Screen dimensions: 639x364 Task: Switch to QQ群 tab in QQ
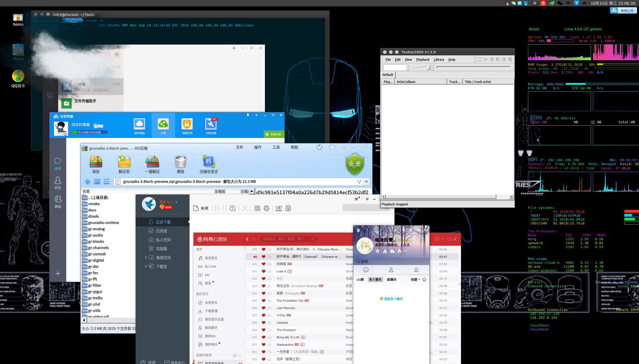click(360, 280)
